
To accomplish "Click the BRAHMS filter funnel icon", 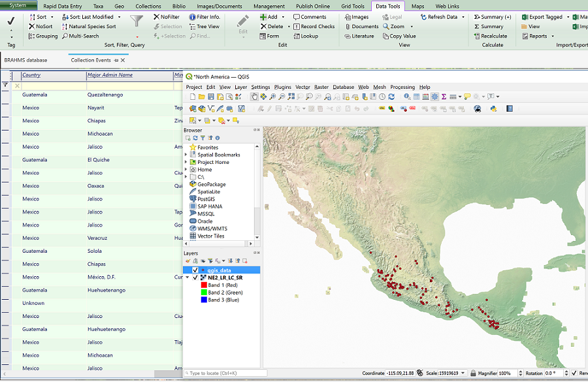I will (137, 21).
